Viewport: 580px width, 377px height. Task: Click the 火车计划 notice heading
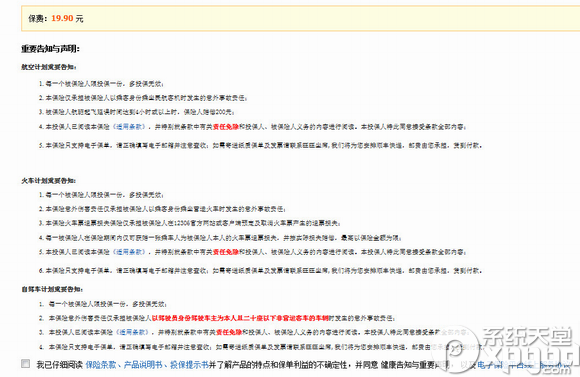(x=48, y=181)
